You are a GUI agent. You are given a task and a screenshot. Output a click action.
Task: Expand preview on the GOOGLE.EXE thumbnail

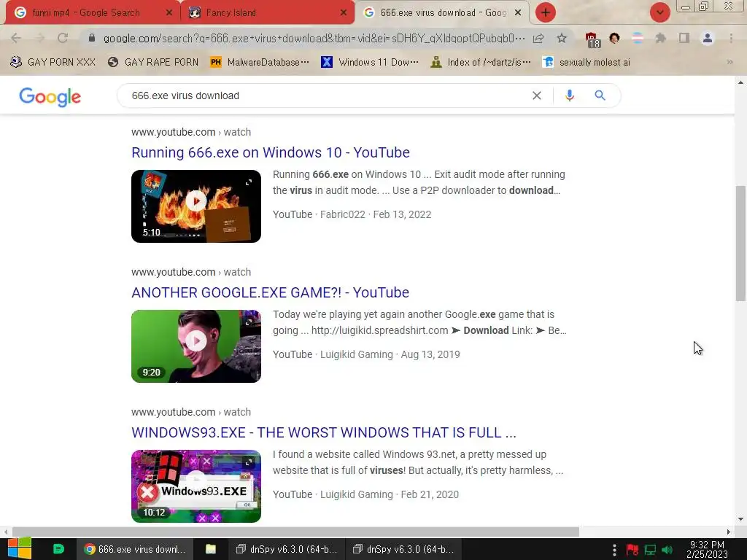pyautogui.click(x=249, y=322)
